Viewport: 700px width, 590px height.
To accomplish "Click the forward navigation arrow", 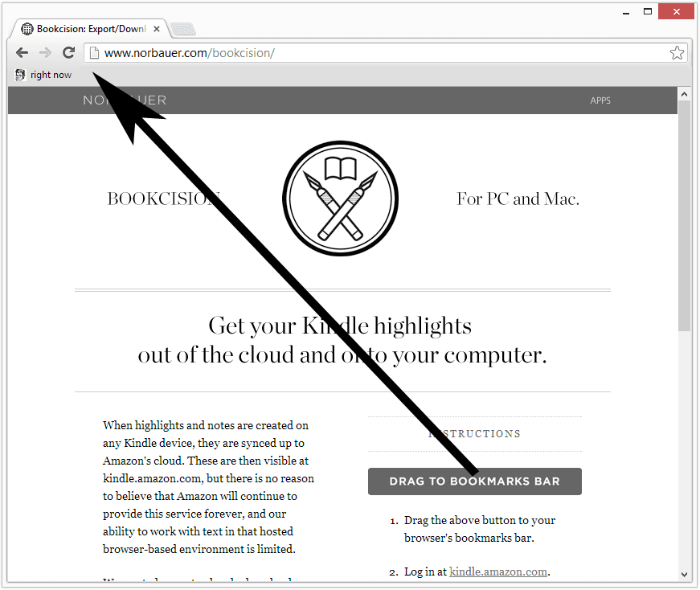I will (x=45, y=53).
